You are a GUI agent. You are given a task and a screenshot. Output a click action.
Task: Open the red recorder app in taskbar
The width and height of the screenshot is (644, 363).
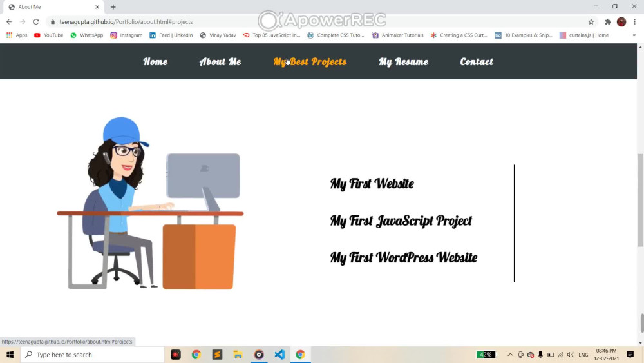coord(176,355)
